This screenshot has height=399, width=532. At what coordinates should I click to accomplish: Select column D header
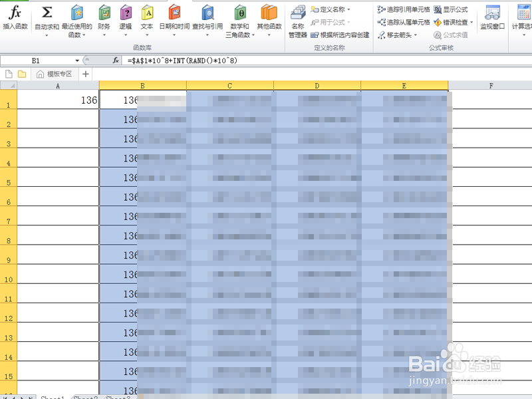click(x=317, y=86)
